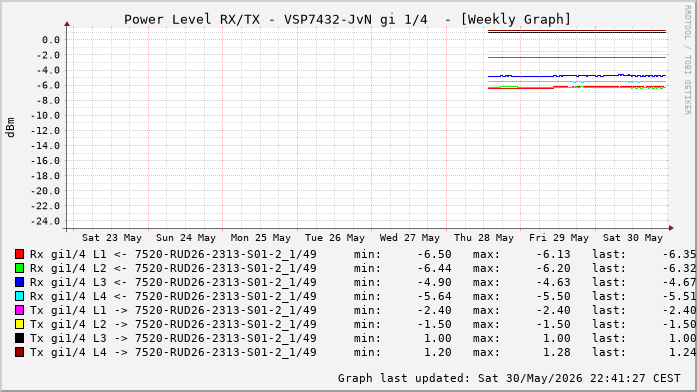Viewport: 697px width, 392px height.
Task: Click the 0.0 y-axis tick label
Action: tap(51, 40)
